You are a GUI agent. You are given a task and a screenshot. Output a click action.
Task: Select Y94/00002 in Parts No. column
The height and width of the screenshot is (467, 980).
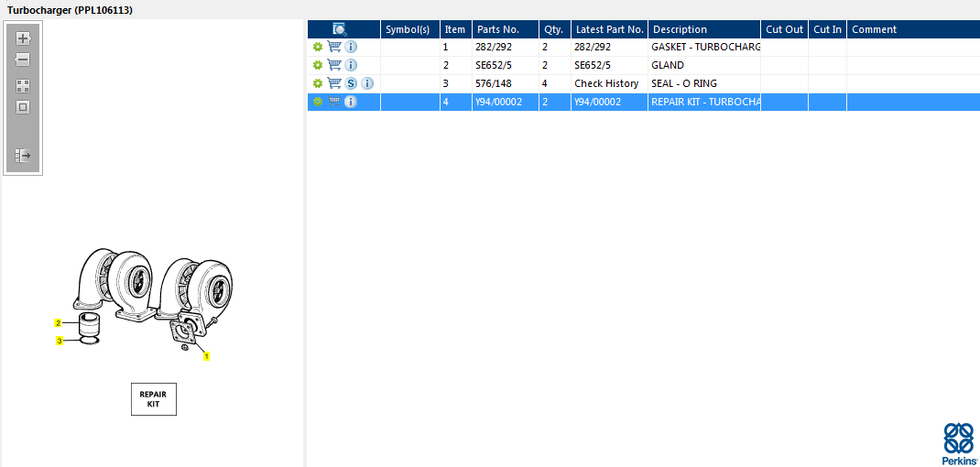click(x=506, y=102)
